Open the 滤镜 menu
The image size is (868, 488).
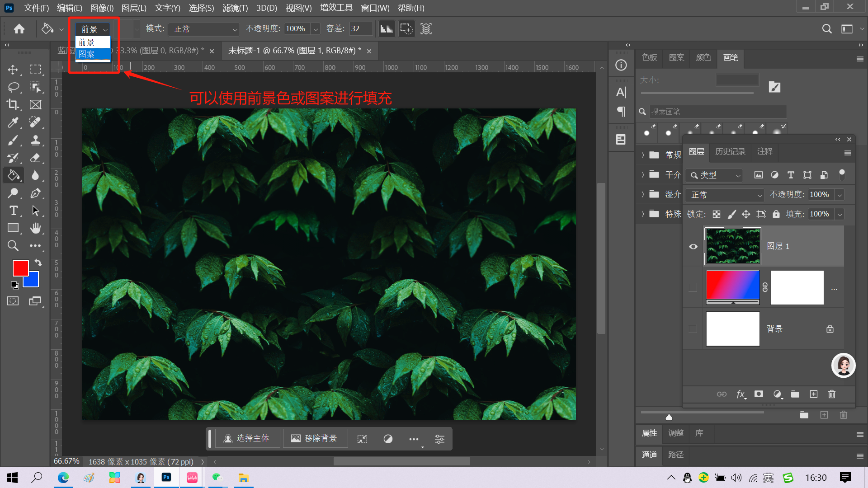coord(235,8)
